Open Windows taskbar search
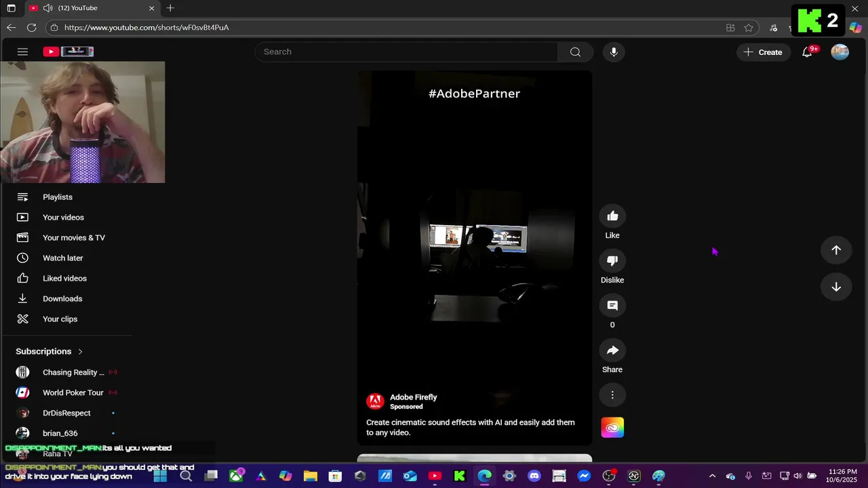The height and width of the screenshot is (488, 868). pyautogui.click(x=186, y=476)
